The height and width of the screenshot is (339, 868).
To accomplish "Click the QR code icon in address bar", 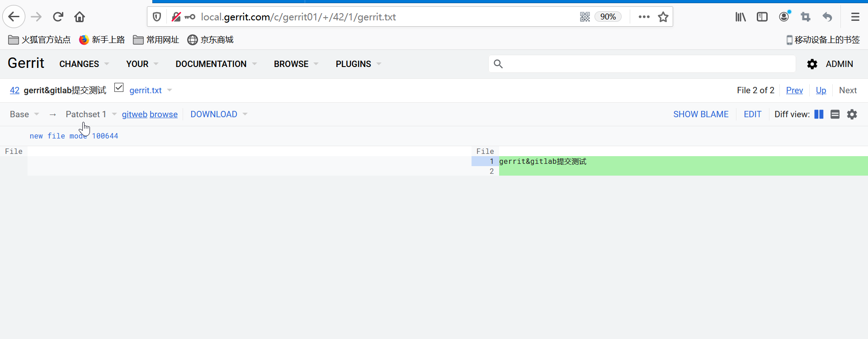I will pyautogui.click(x=585, y=17).
